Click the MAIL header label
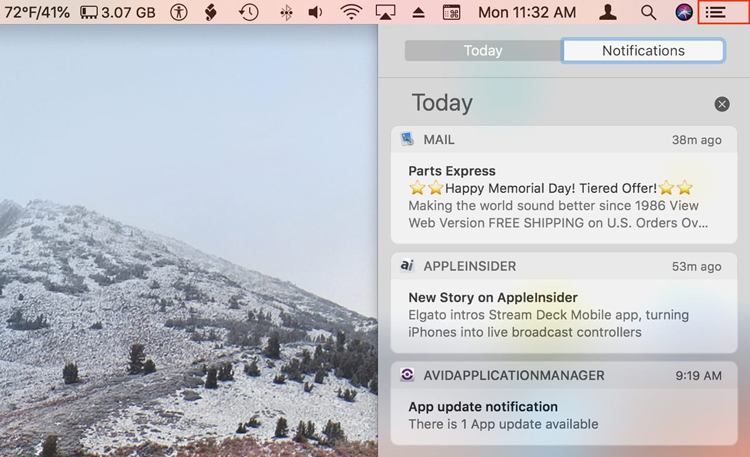 439,140
